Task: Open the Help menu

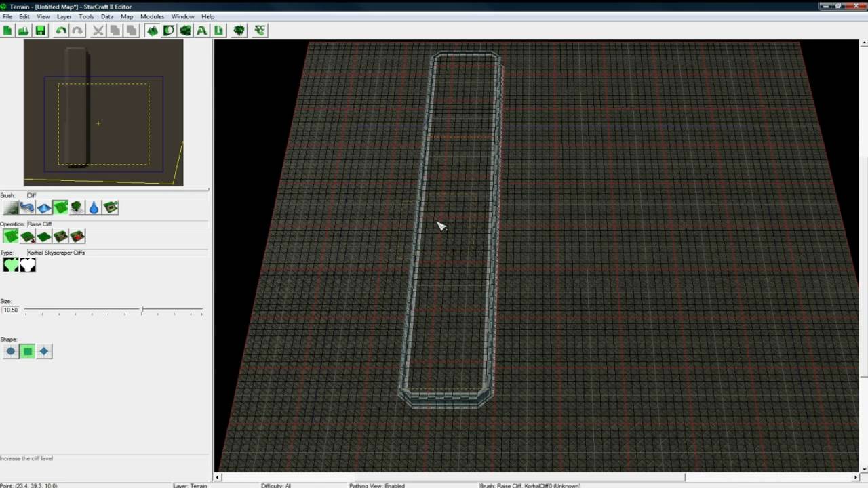Action: click(x=208, y=16)
